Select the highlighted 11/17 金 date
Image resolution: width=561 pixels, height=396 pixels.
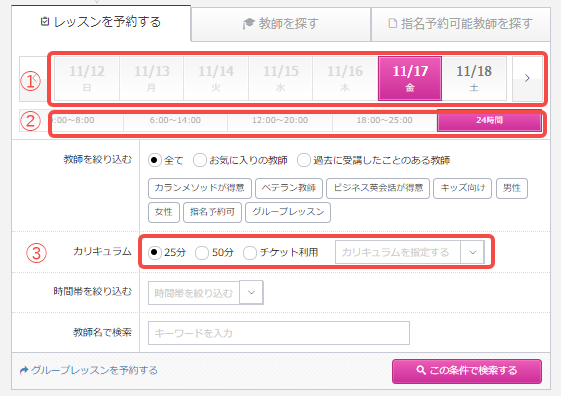pos(410,78)
